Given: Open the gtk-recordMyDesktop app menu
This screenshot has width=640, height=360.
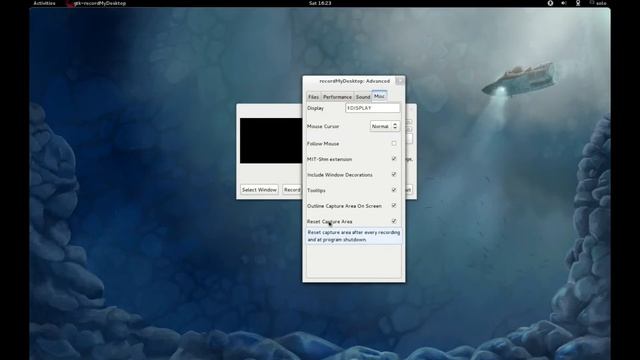Looking at the screenshot, I should [96, 3].
